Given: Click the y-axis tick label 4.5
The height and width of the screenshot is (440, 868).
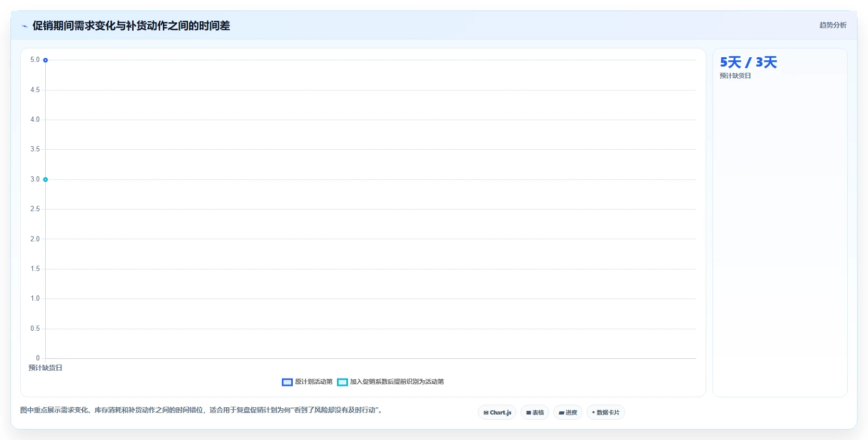Looking at the screenshot, I should [x=35, y=90].
